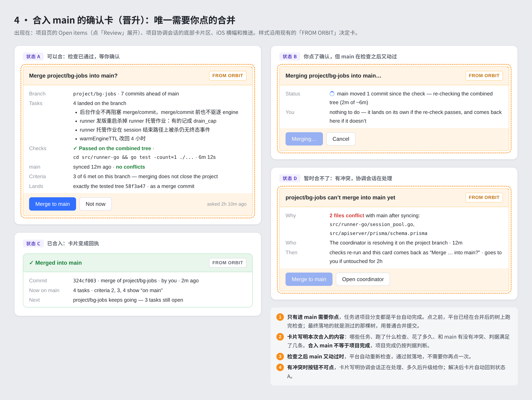The image size is (532, 400).
Task: Click the tested tree hash 58f3a47
Action: [x=135, y=186]
